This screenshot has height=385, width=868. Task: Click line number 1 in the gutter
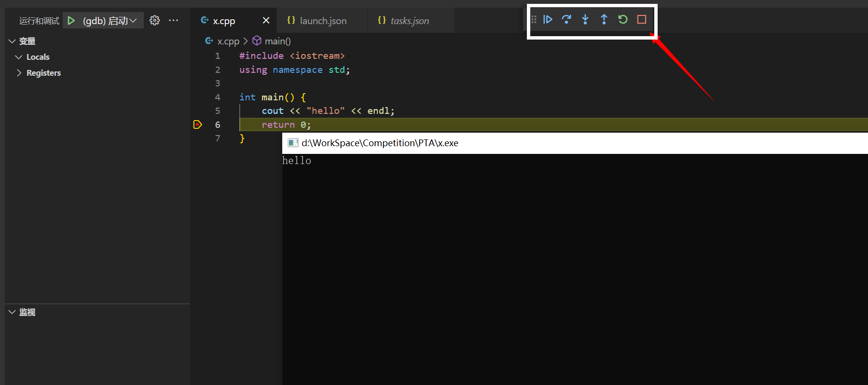[x=218, y=56]
